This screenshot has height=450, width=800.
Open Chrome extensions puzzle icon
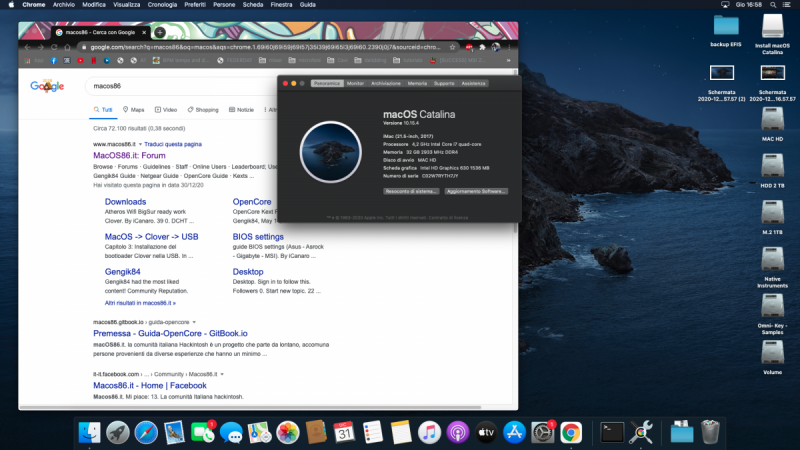coord(482,47)
